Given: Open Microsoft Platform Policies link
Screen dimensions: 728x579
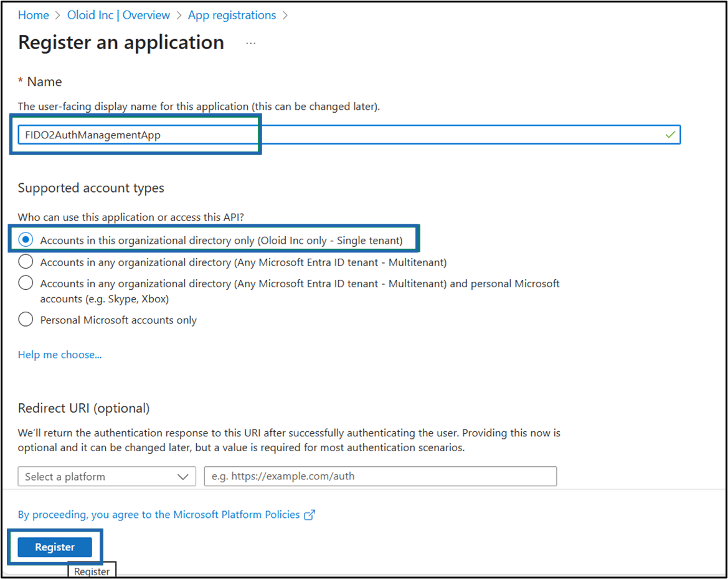Looking at the screenshot, I should (159, 514).
